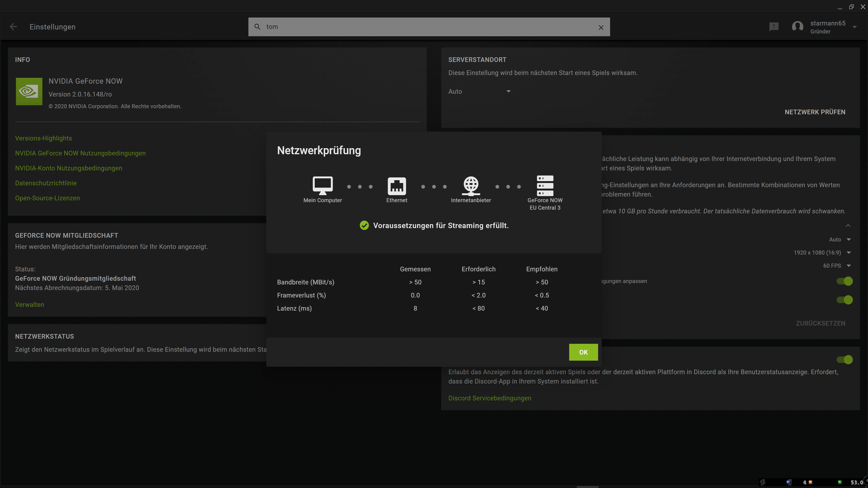Open the feedback notification icon
The width and height of the screenshot is (868, 488).
tap(774, 27)
